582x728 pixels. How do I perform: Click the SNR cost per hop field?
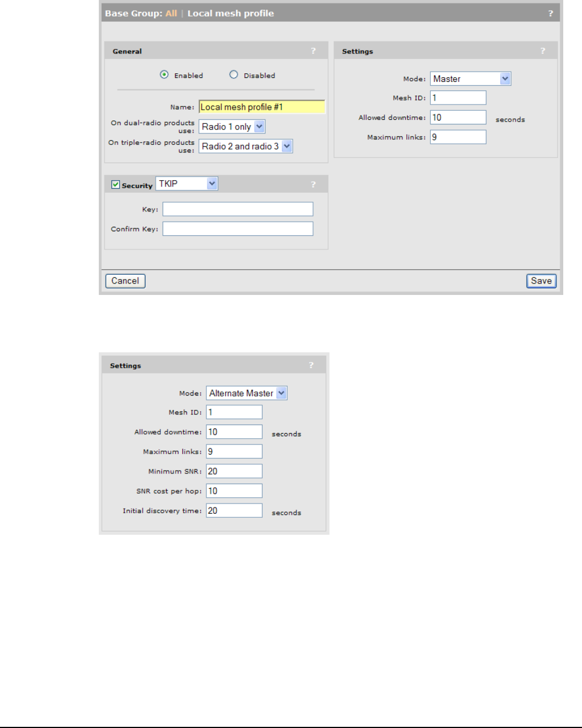click(234, 491)
